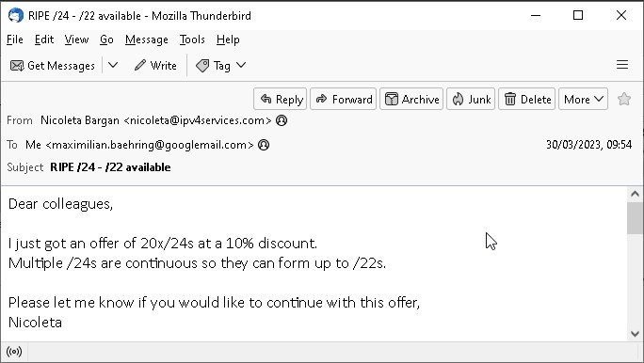Click the Thunderbird logo in title bar
This screenshot has width=644, height=363.
click(16, 16)
